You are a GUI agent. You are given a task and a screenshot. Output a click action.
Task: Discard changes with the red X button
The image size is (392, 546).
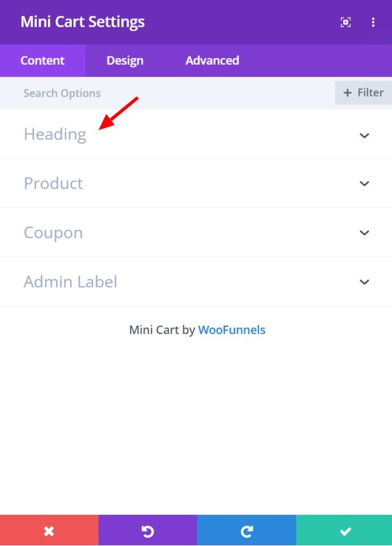49,530
